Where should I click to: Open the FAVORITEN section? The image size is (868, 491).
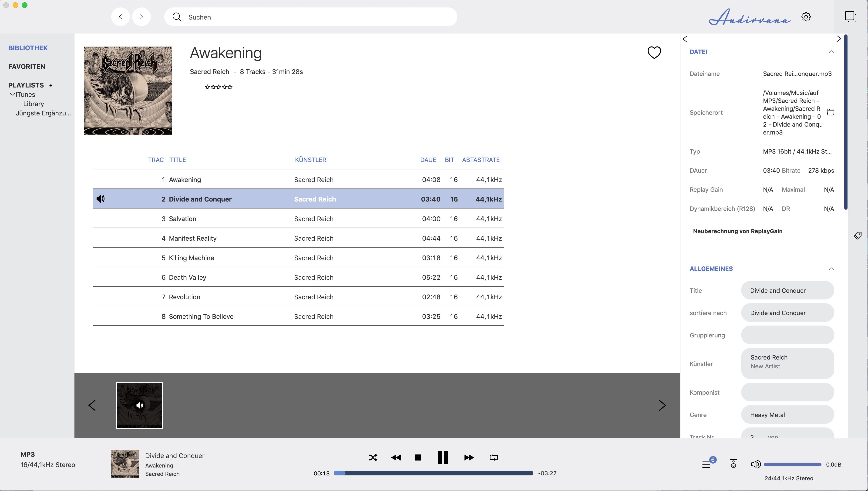pos(27,66)
